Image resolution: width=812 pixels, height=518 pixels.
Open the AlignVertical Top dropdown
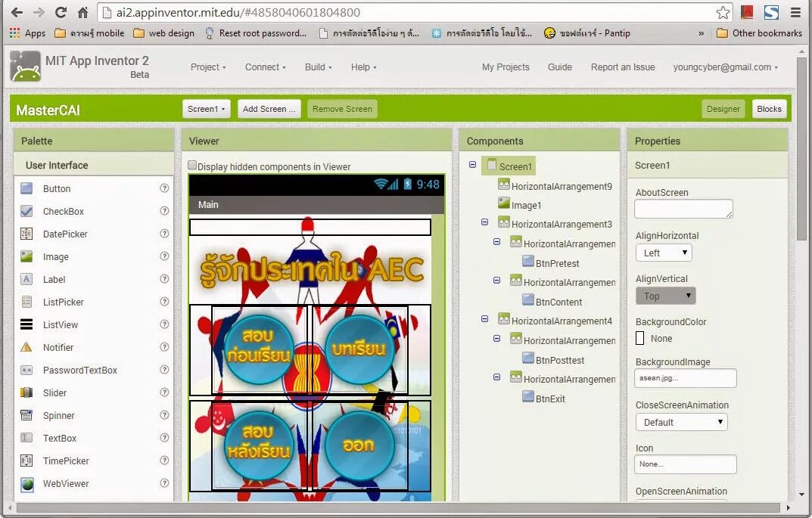[665, 296]
